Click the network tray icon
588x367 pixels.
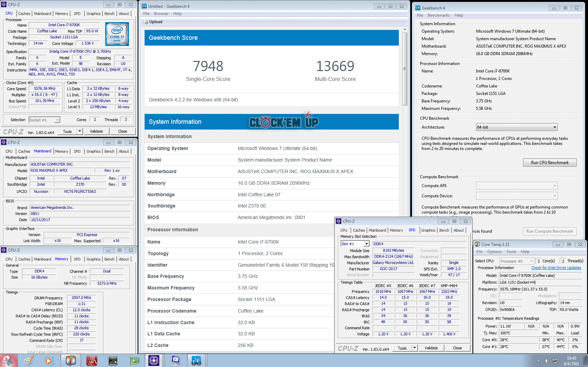(x=555, y=361)
